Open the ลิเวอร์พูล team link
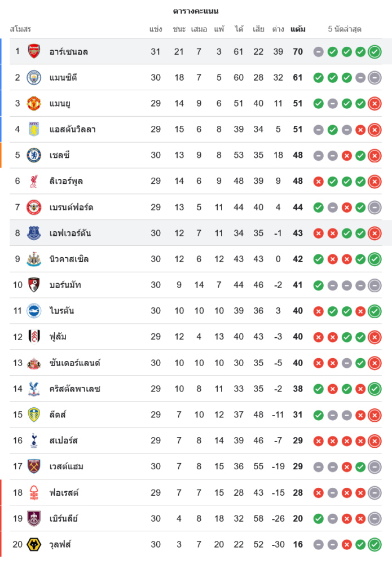 click(x=66, y=181)
